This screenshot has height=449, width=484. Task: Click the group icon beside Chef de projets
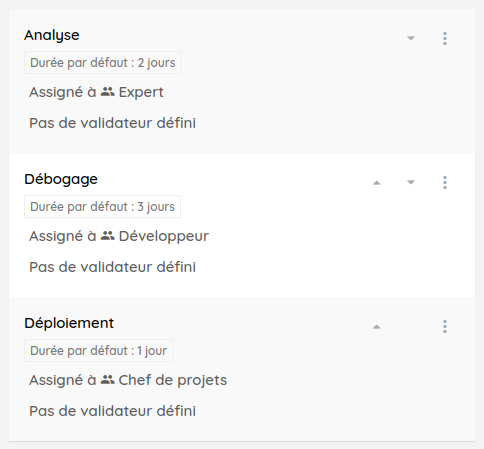108,380
